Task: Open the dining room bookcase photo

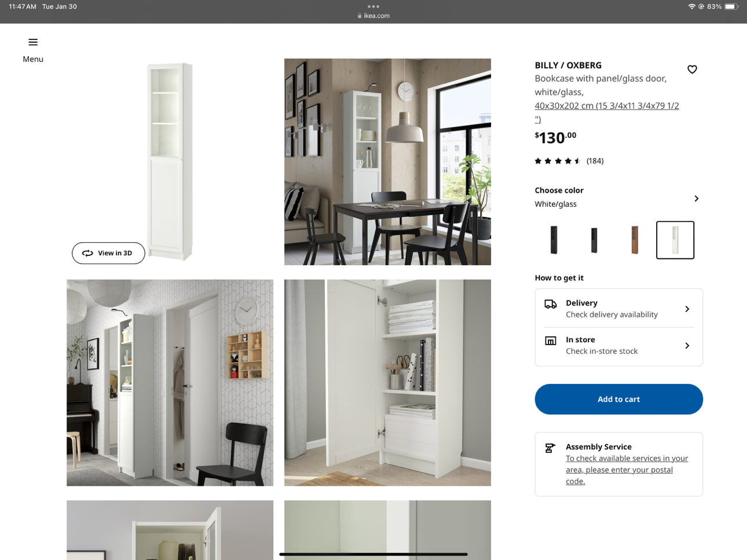Action: pos(387,162)
